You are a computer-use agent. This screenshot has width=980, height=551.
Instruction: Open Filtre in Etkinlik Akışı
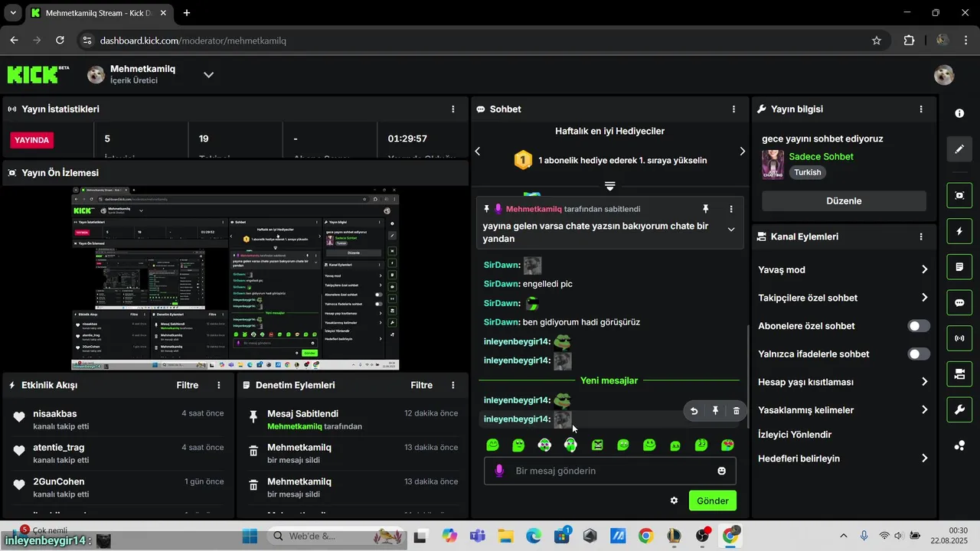tap(188, 386)
